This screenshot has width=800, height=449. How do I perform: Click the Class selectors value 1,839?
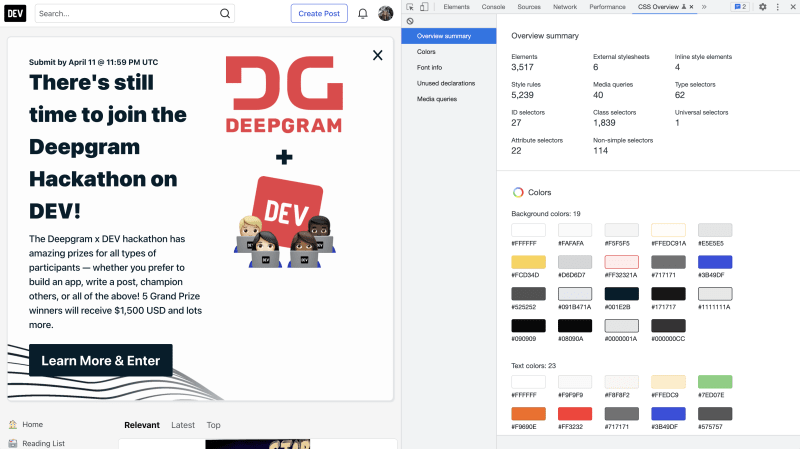[x=604, y=123]
